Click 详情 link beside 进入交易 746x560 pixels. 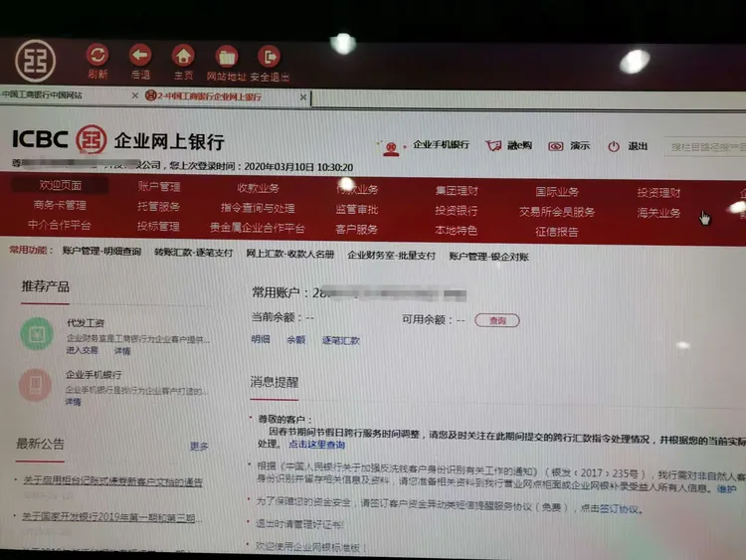point(122,351)
